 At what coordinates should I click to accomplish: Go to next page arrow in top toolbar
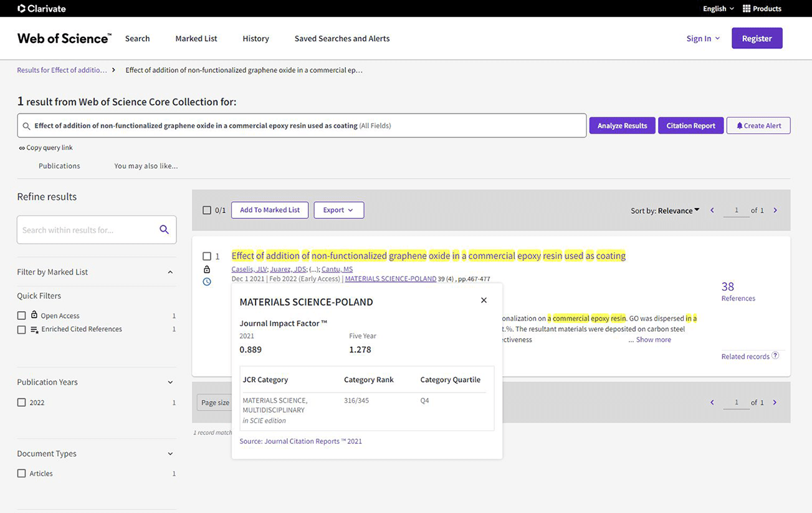tap(775, 210)
